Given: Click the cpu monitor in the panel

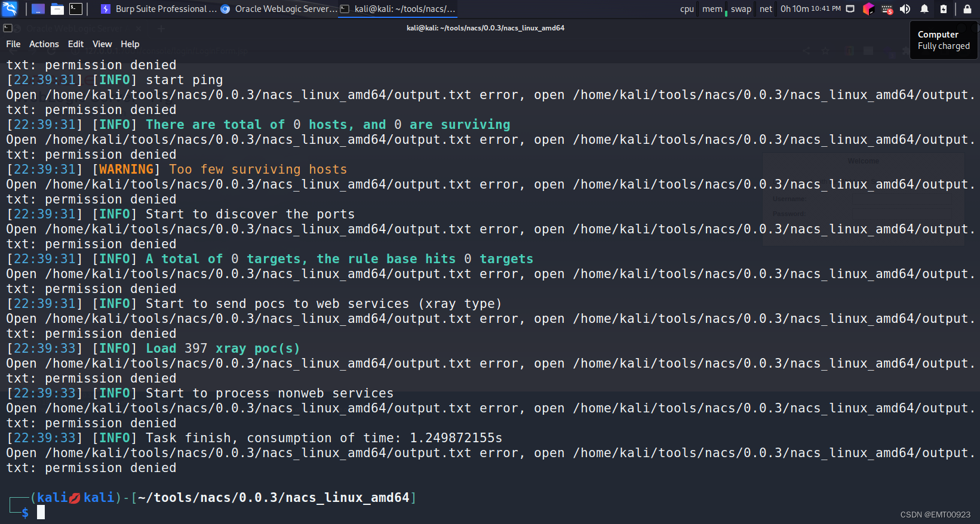Looking at the screenshot, I should (687, 9).
